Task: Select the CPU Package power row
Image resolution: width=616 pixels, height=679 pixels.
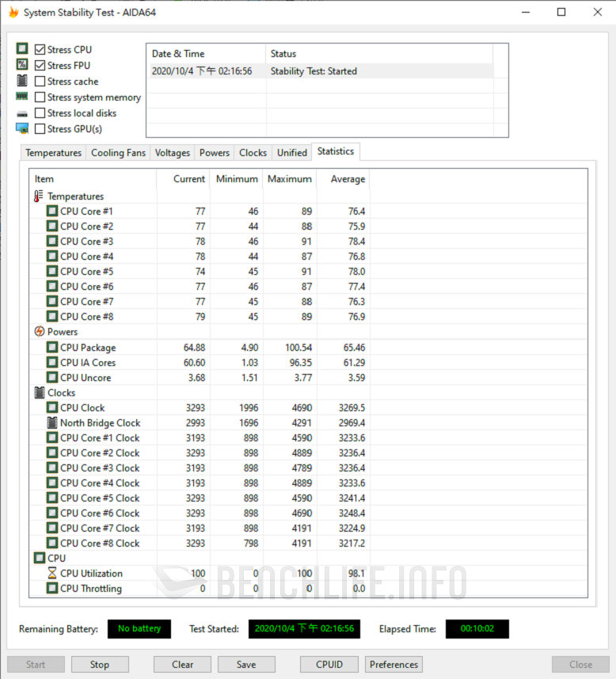Action: [x=87, y=348]
